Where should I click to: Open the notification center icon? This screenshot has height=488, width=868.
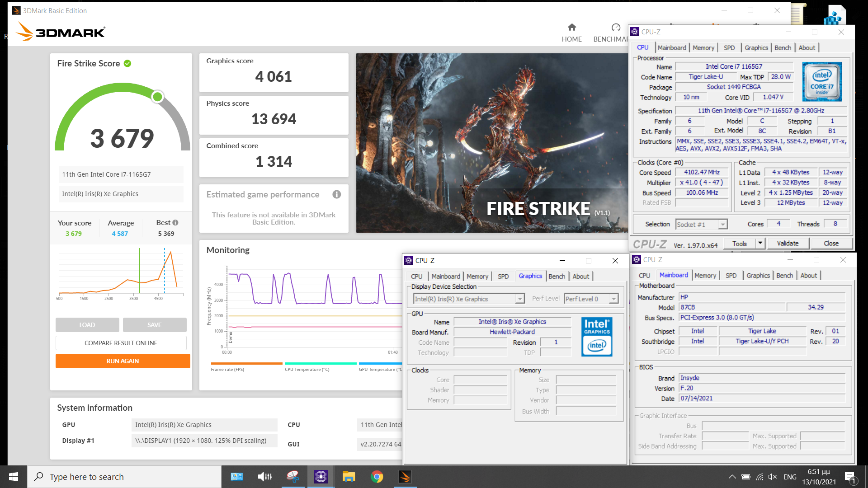pyautogui.click(x=850, y=477)
